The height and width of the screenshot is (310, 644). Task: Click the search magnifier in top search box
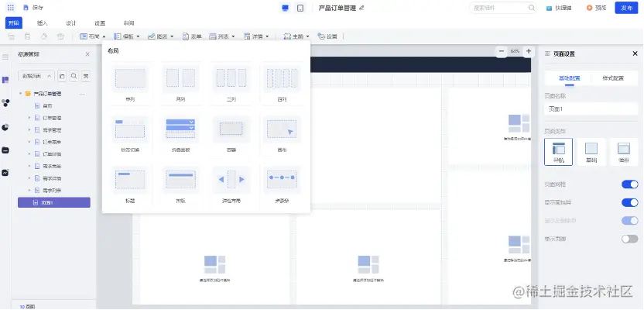pyautogui.click(x=532, y=8)
